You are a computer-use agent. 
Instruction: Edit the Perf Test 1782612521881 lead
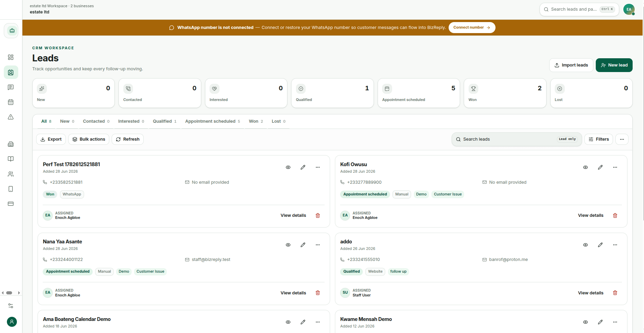303,167
